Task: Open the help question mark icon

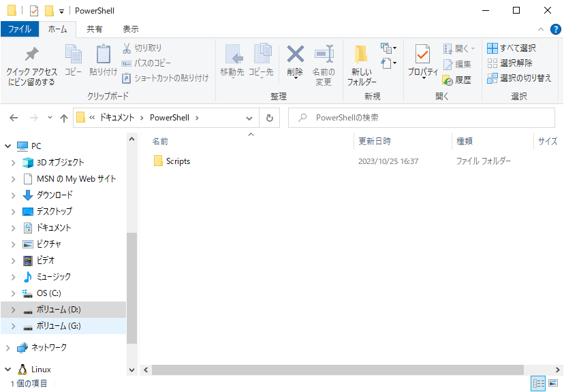Action: (x=556, y=29)
